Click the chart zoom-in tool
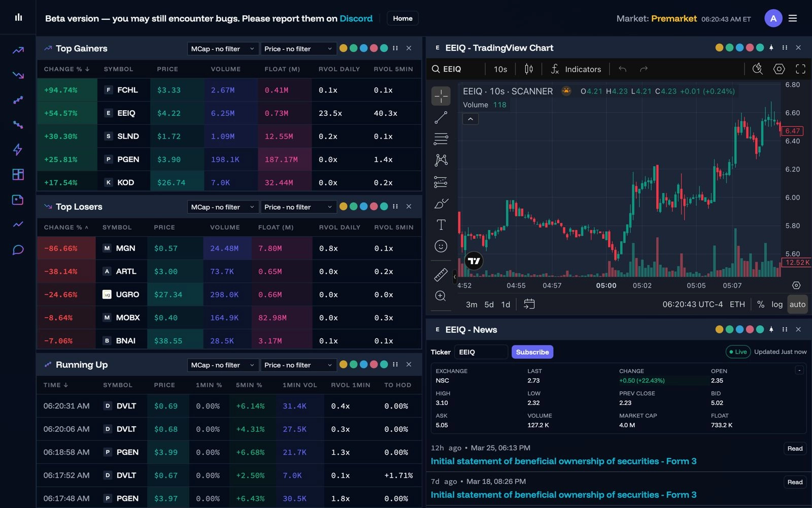Screen dimensions: 812x508 (441, 296)
